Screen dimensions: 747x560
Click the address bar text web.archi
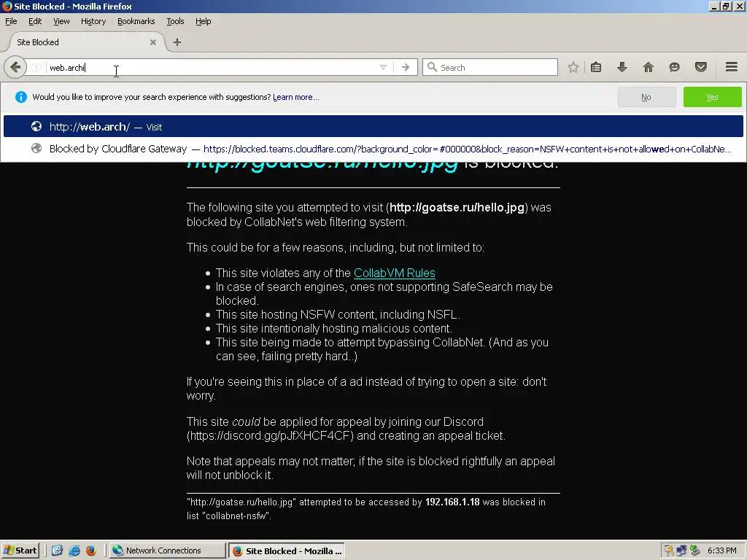[x=67, y=68]
